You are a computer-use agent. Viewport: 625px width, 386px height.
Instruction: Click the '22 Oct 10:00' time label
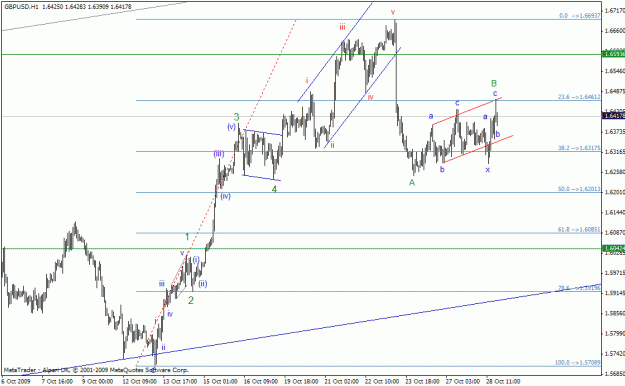coord(382,382)
